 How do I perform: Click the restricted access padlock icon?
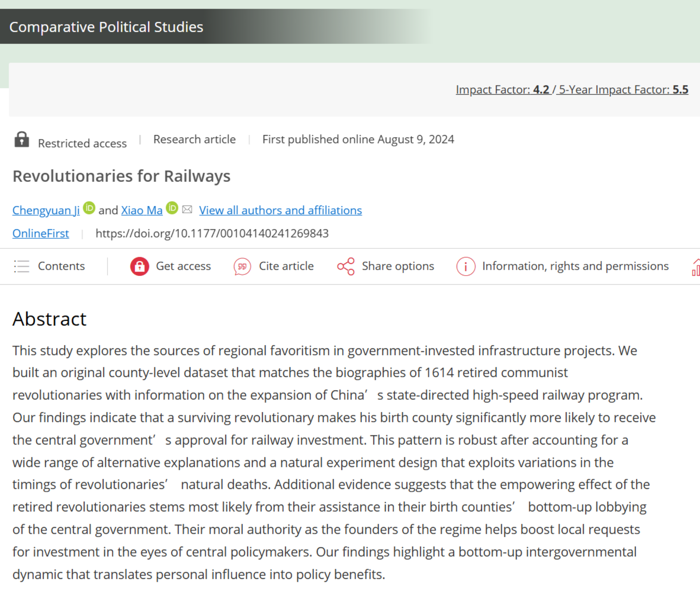point(22,140)
